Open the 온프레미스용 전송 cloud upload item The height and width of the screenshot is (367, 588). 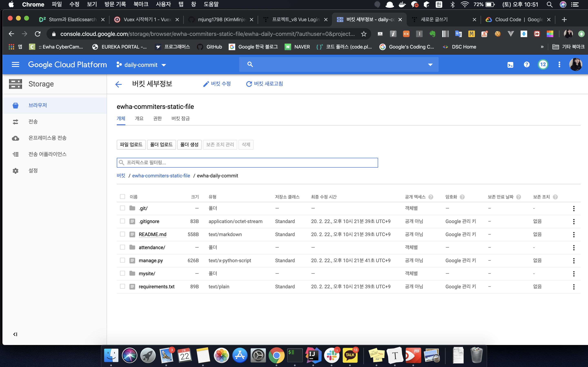(47, 138)
